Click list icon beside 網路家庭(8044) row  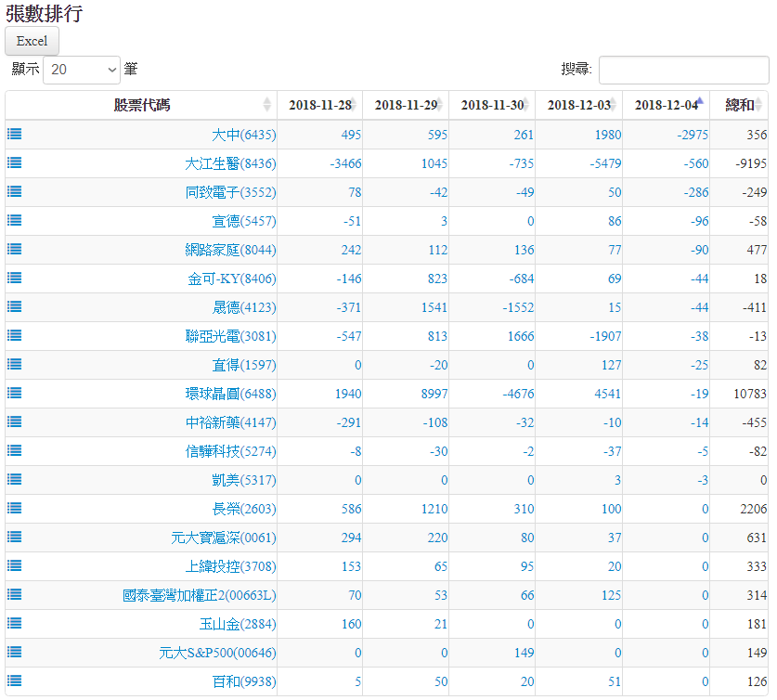[x=15, y=249]
